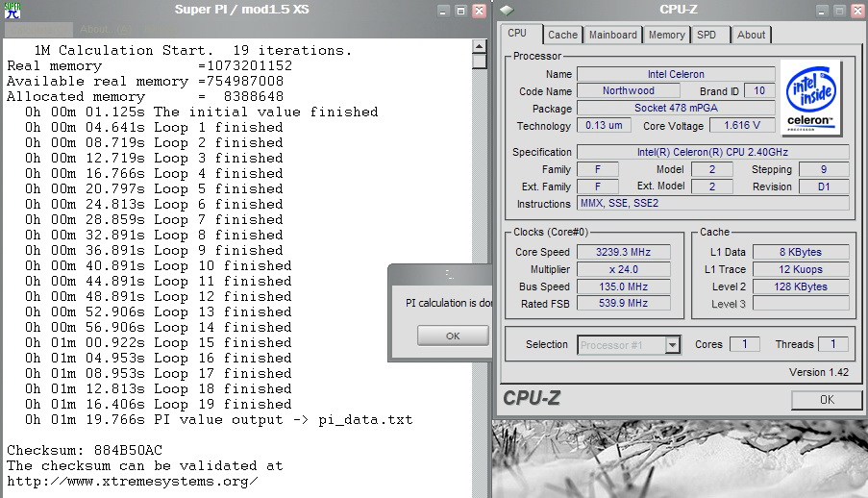The image size is (868, 498).
Task: Click the 'PI calculation is done' dialog message
Action: coord(448,303)
